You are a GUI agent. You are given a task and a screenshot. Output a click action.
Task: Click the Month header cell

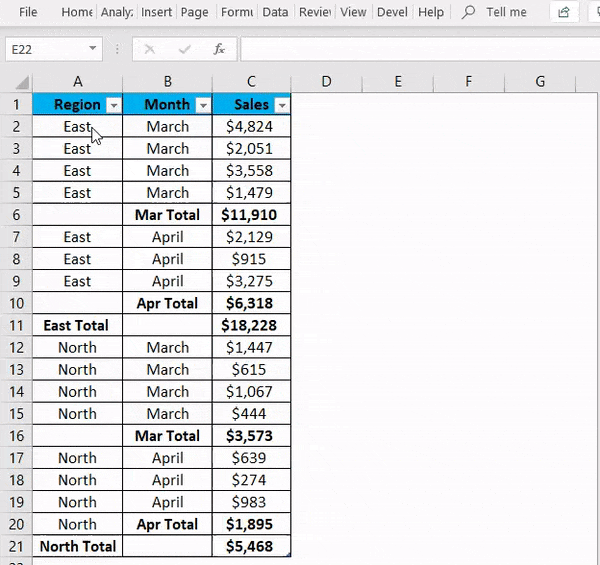tap(168, 104)
